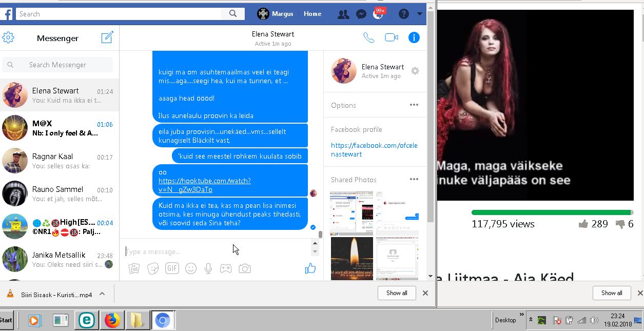The height and width of the screenshot is (331, 644).
Task: Click the video's green like ratio bar
Action: point(551,212)
